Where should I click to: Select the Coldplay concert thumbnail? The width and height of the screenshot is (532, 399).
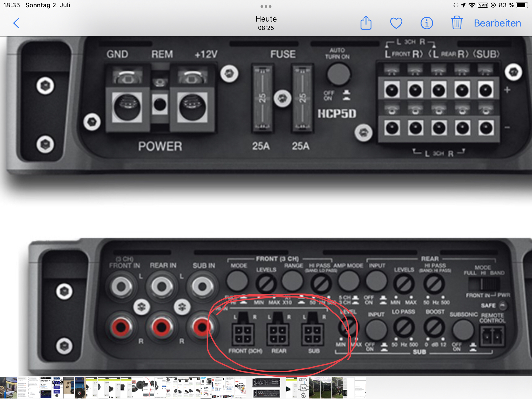coord(46,388)
